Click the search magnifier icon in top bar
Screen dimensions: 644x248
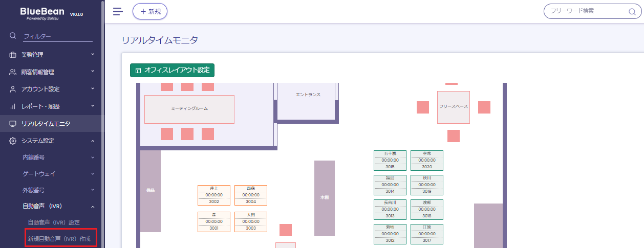point(631,11)
